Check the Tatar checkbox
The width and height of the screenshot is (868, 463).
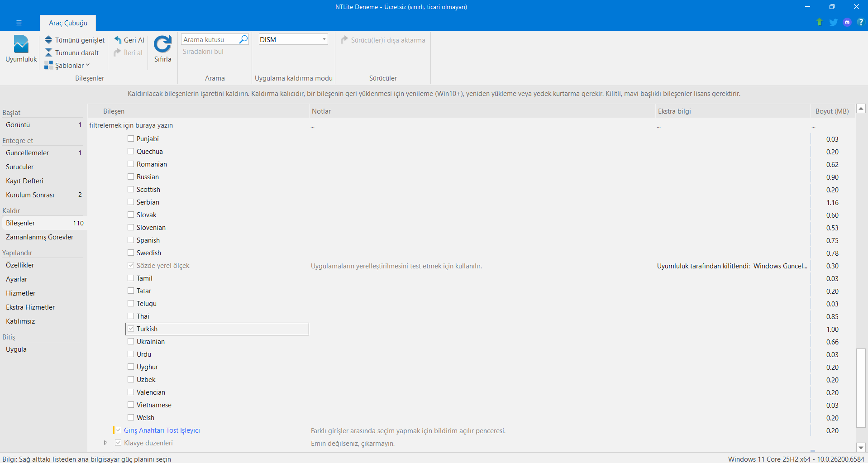(x=131, y=291)
